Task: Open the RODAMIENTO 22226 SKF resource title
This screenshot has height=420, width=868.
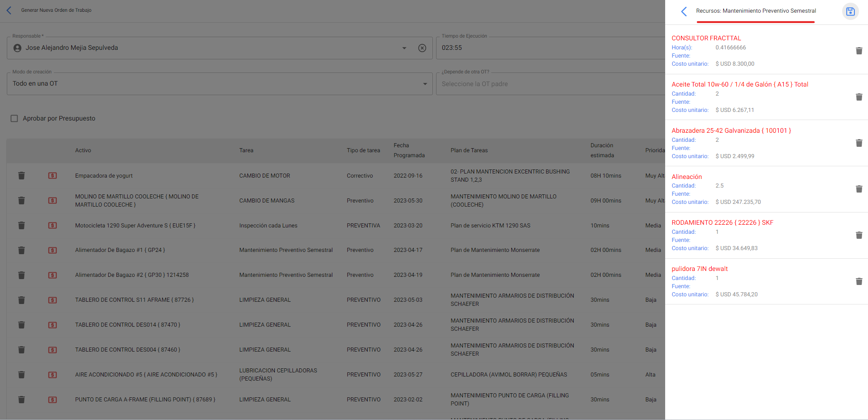Action: point(722,222)
